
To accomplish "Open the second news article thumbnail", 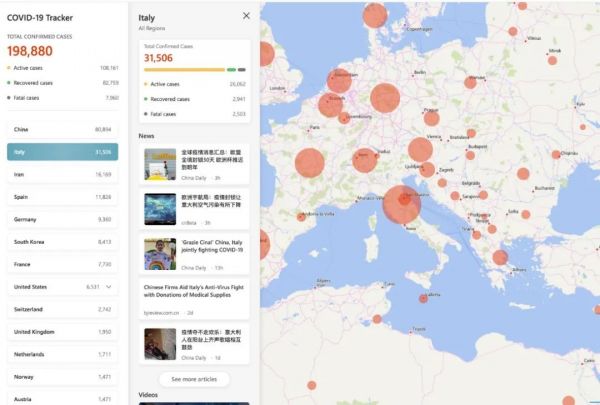I will click(x=160, y=208).
